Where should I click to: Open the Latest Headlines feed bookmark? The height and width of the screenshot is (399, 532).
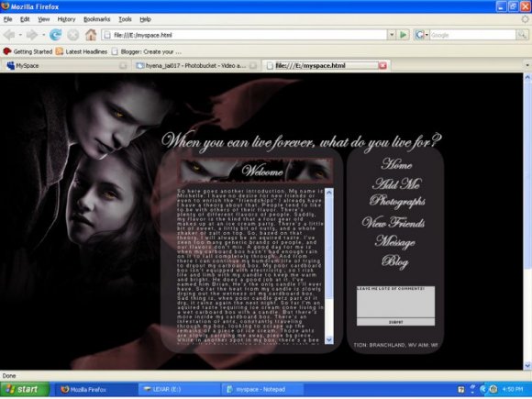(82, 51)
